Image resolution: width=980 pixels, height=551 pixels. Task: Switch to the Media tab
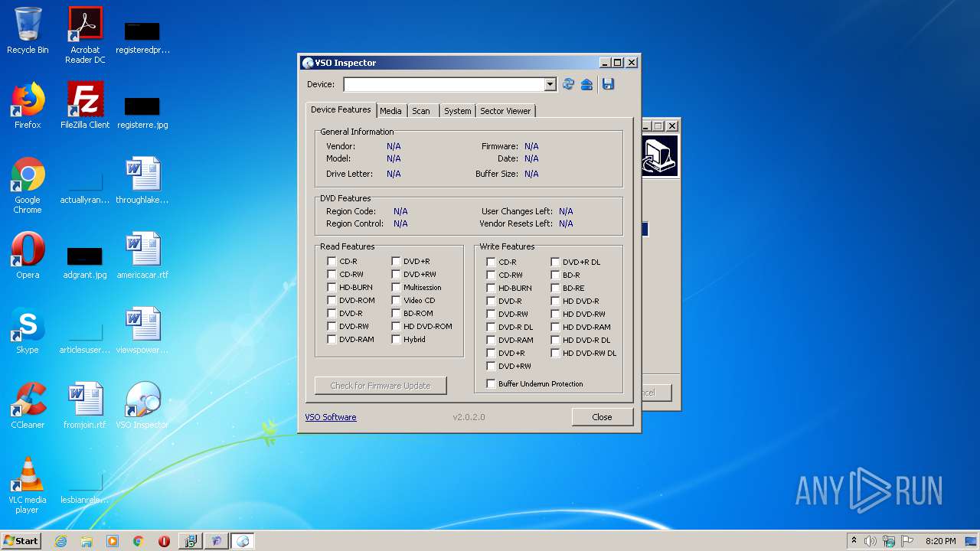(390, 111)
